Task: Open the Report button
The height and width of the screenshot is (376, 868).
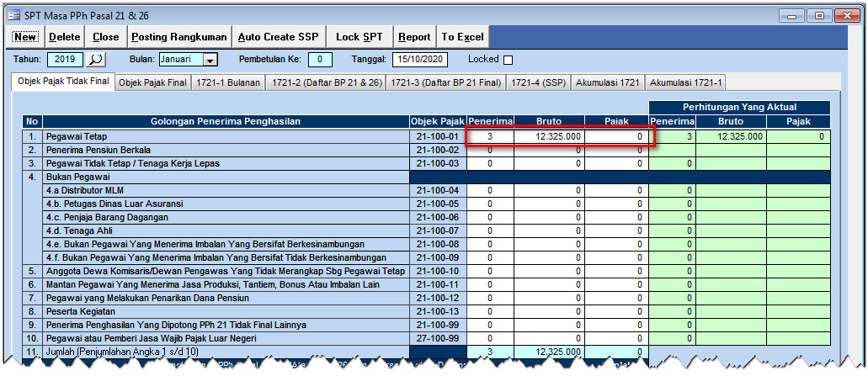Action: pyautogui.click(x=414, y=37)
